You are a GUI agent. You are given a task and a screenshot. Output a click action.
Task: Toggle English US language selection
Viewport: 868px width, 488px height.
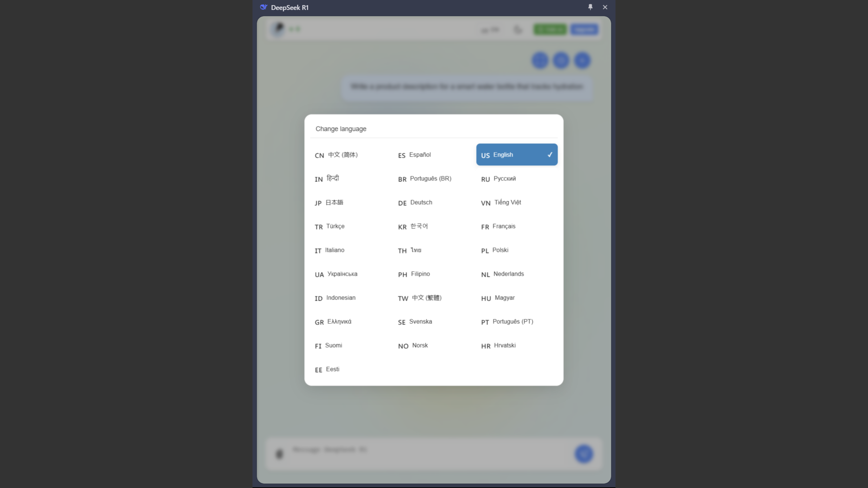tap(517, 154)
